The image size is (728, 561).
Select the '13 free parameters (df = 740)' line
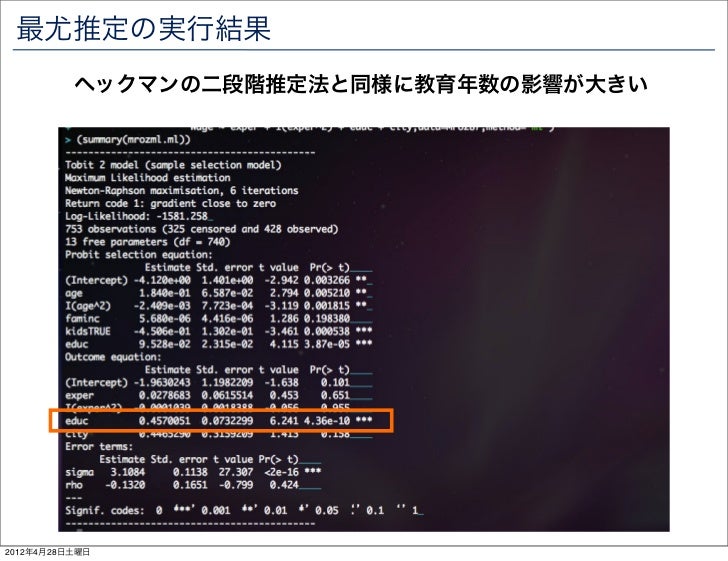[148, 241]
